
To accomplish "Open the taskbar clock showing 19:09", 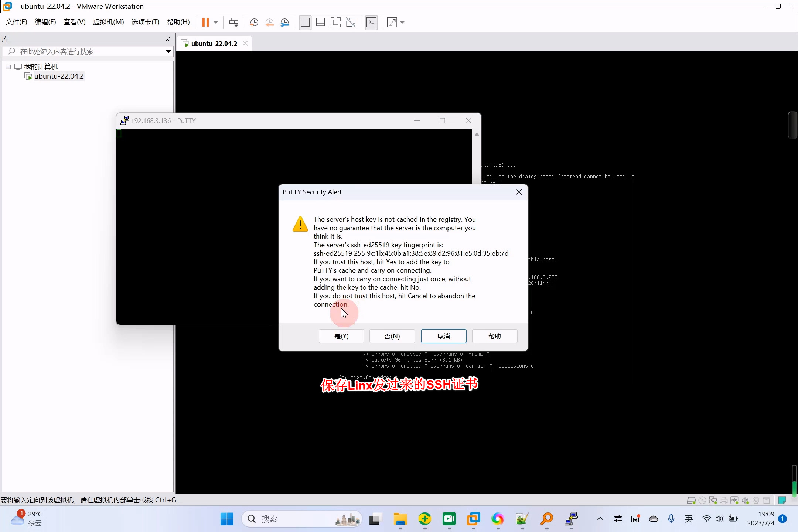I will pos(760,519).
